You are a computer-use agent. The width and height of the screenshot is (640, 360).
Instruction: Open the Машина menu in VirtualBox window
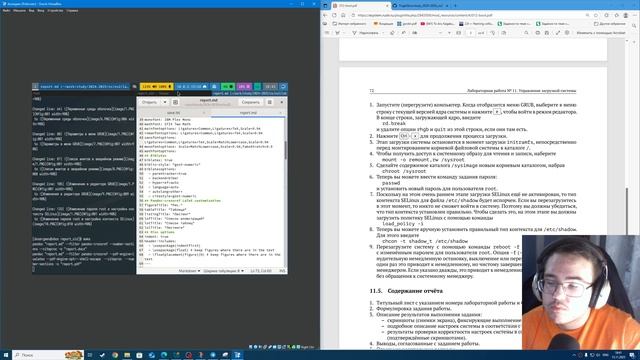19,11
